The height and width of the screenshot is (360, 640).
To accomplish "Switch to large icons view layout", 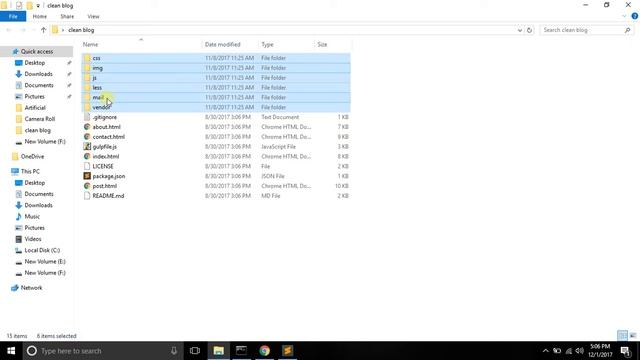I will pyautogui.click(x=633, y=336).
